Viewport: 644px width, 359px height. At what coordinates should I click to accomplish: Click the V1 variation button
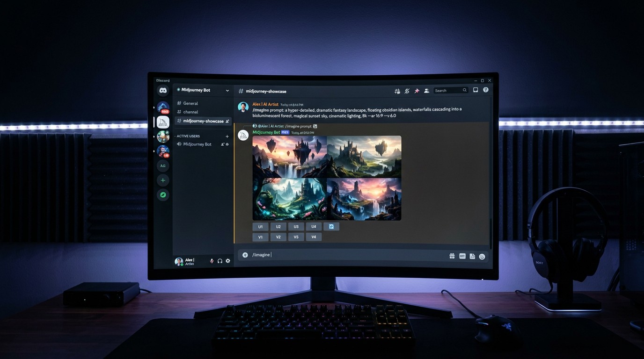[260, 237]
